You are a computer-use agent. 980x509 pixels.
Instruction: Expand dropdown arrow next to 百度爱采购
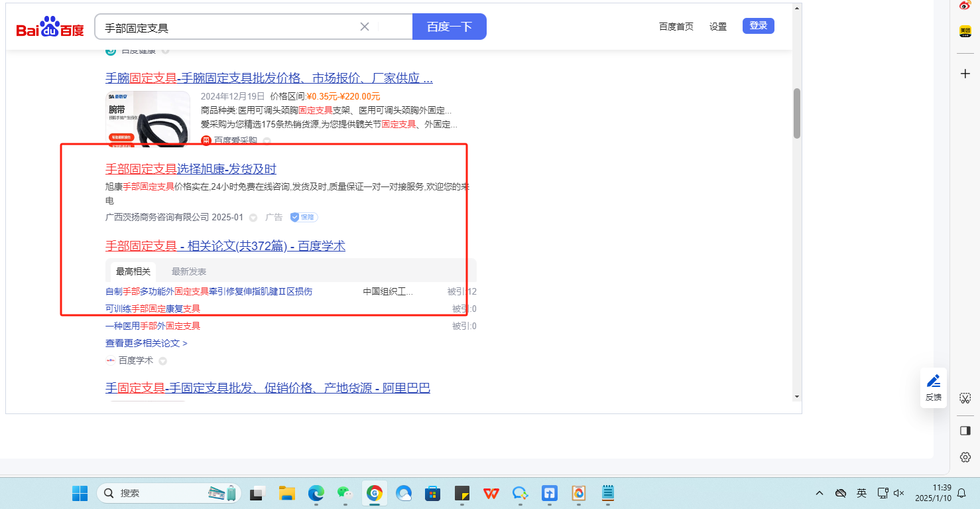point(267,141)
